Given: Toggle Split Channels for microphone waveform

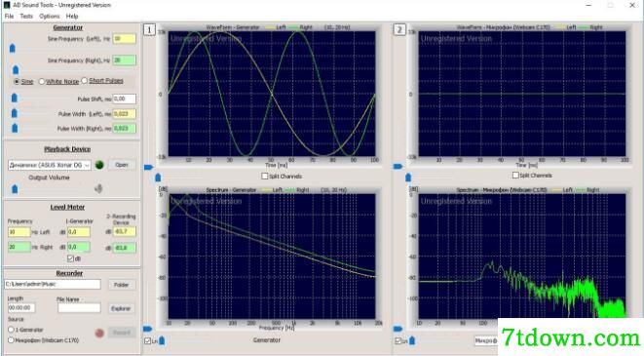Looking at the screenshot, I should (515, 176).
